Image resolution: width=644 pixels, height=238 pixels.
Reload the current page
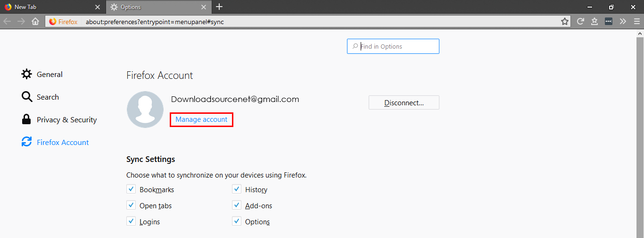tap(581, 22)
